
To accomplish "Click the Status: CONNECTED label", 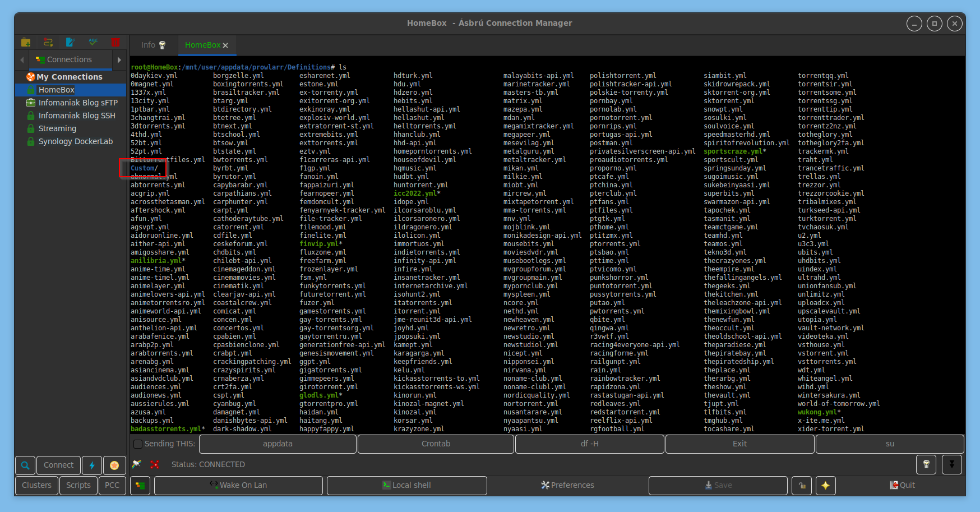I will [208, 464].
